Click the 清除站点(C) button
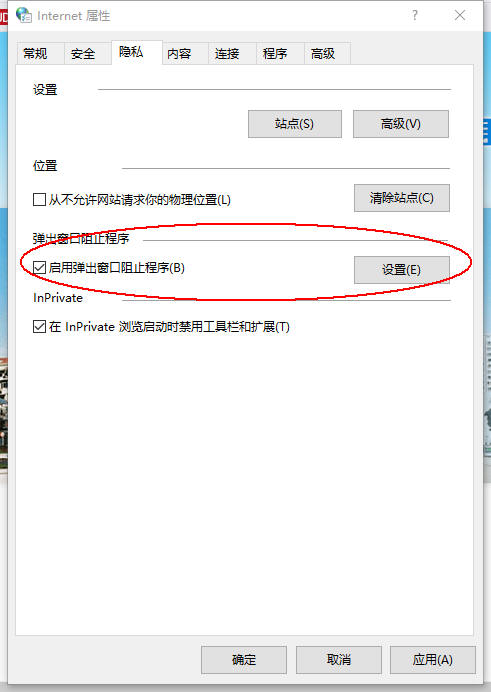 [402, 198]
